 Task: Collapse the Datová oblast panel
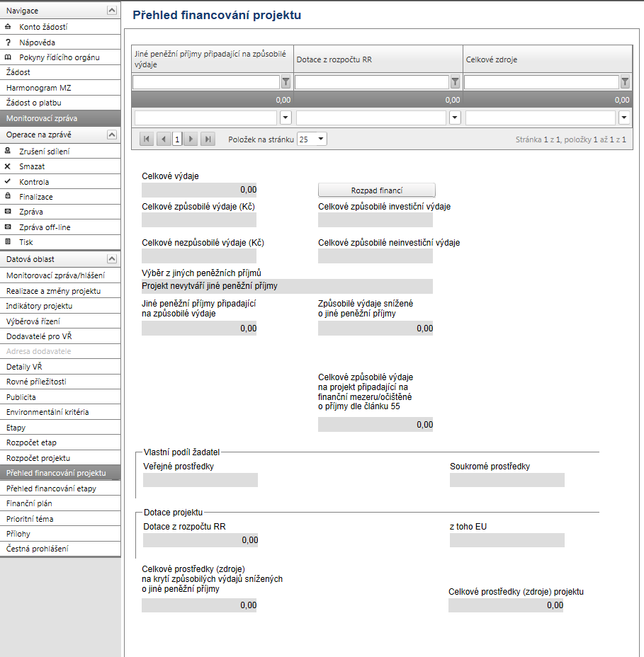coord(112,259)
